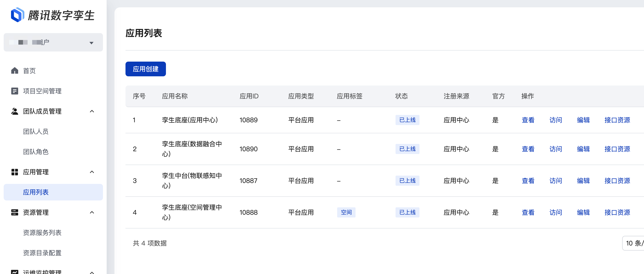Open the tenant account dropdown selector

53,43
